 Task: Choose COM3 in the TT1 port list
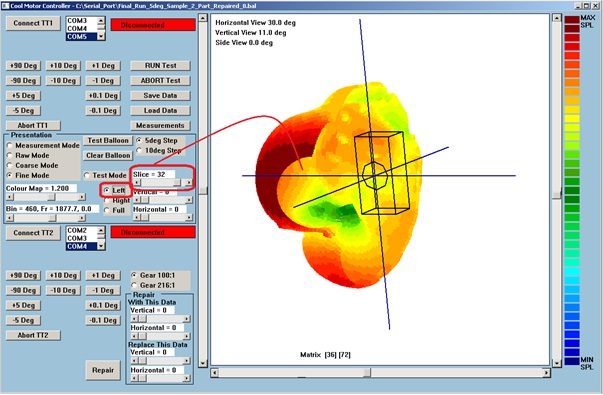point(82,20)
